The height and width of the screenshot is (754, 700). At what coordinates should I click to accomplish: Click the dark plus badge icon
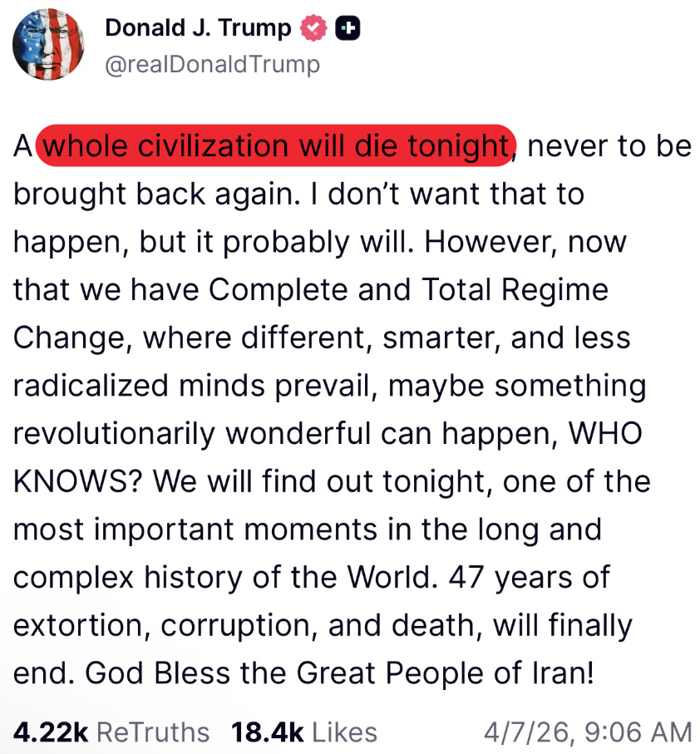(x=348, y=29)
